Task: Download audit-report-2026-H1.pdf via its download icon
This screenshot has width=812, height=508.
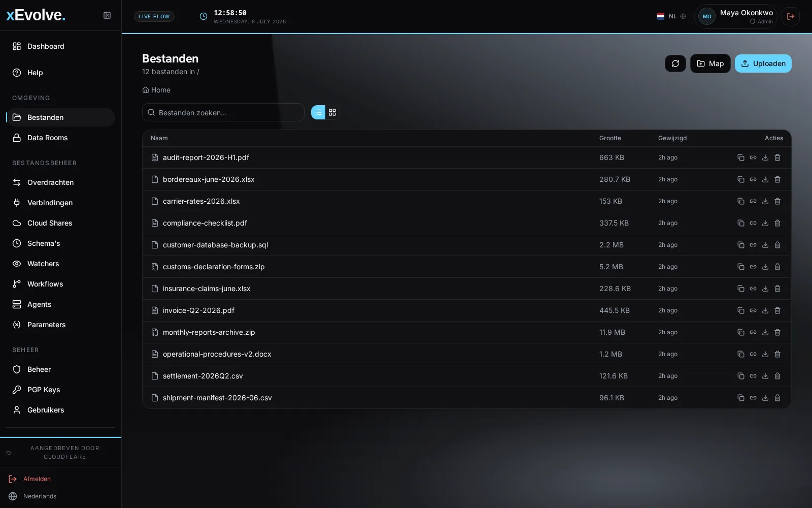Action: 765,157
